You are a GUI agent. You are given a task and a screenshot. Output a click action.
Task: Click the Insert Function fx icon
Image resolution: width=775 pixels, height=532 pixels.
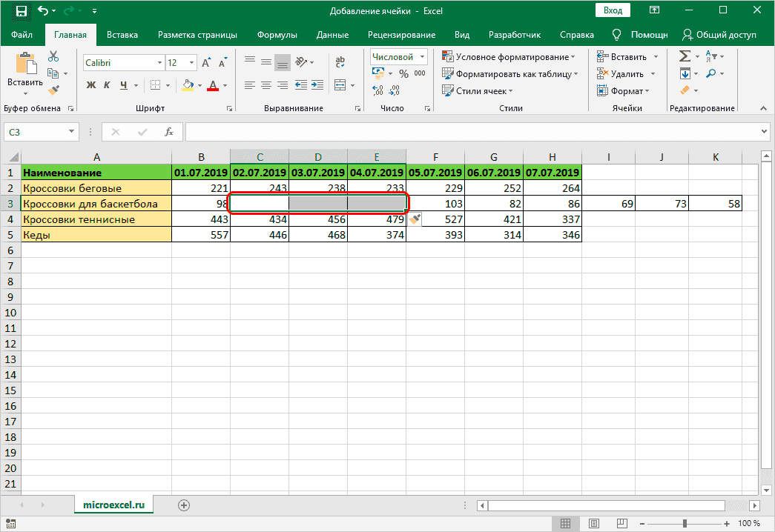point(169,132)
